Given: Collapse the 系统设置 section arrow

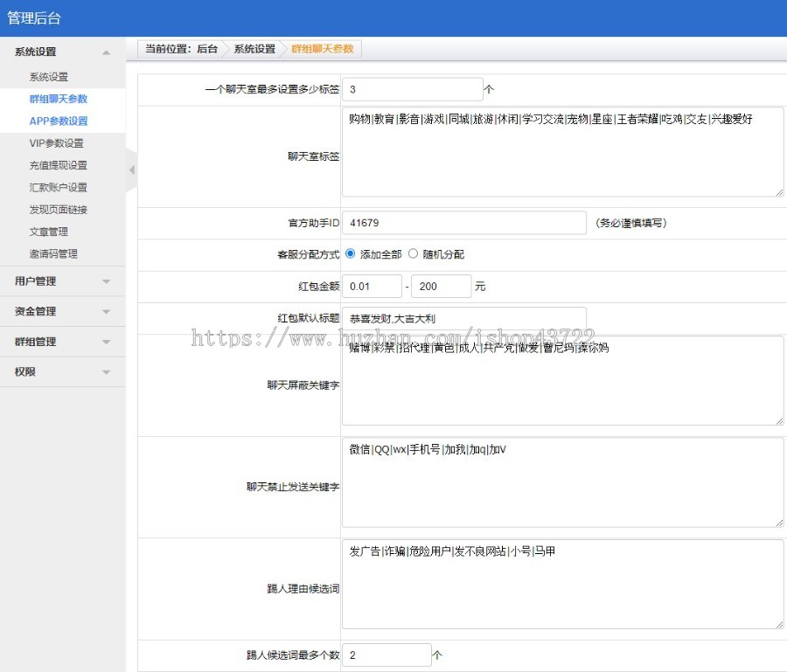Looking at the screenshot, I should tap(106, 52).
